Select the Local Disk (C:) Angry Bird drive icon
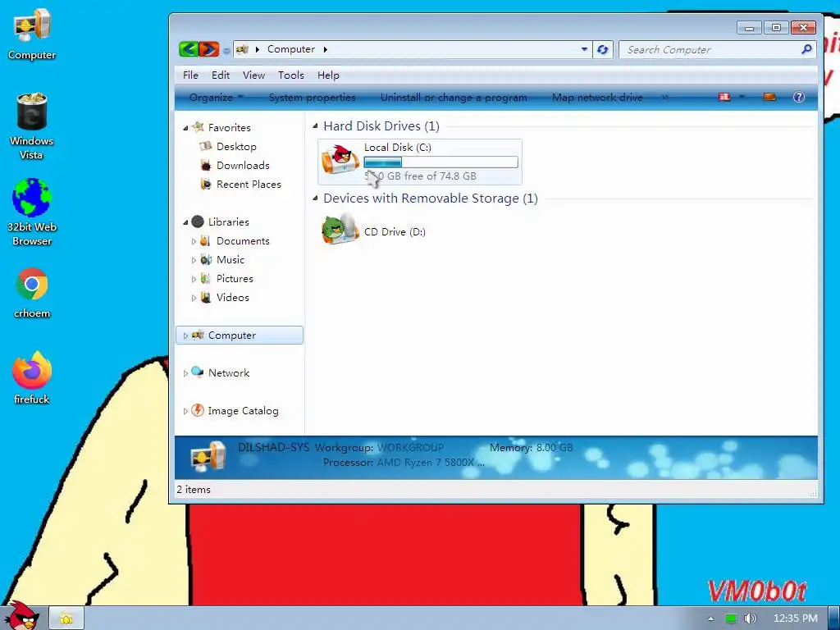 [x=340, y=159]
